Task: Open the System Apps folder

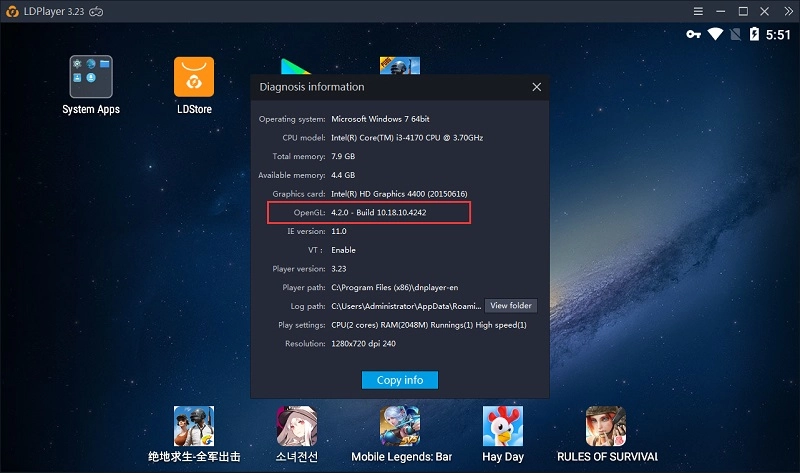Action: pyautogui.click(x=91, y=77)
